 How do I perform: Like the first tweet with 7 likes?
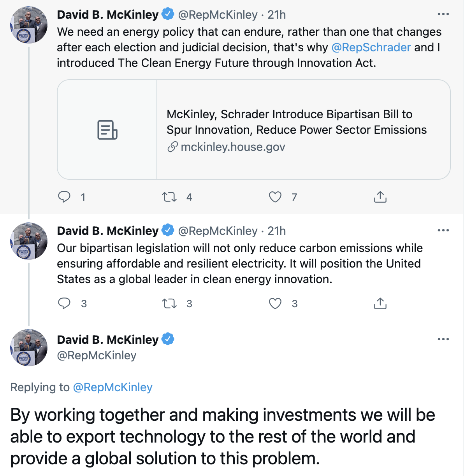click(x=275, y=197)
